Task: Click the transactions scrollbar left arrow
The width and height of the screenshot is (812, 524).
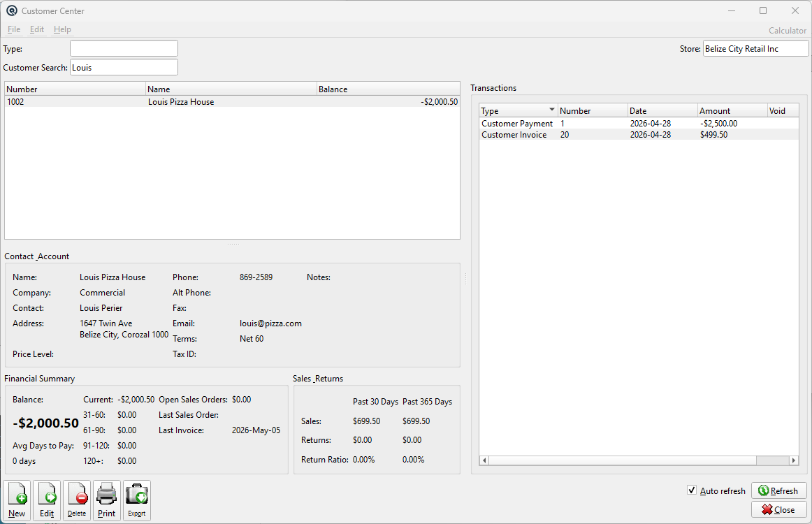Action: click(484, 460)
